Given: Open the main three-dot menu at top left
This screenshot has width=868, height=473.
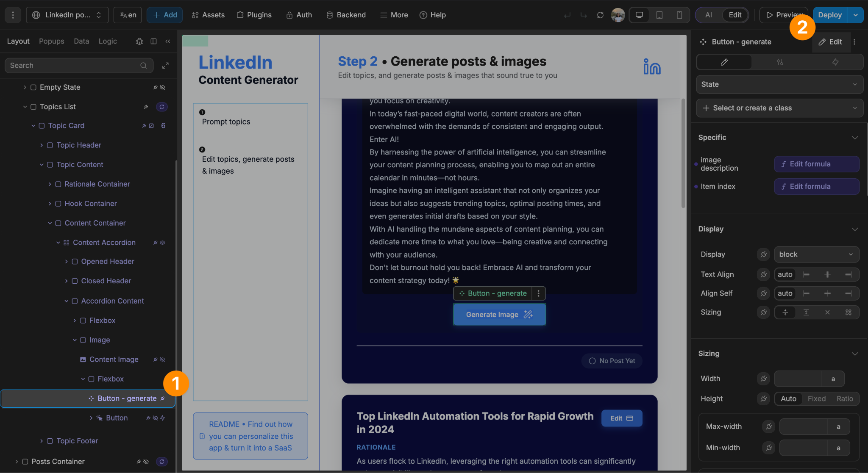Looking at the screenshot, I should point(13,15).
